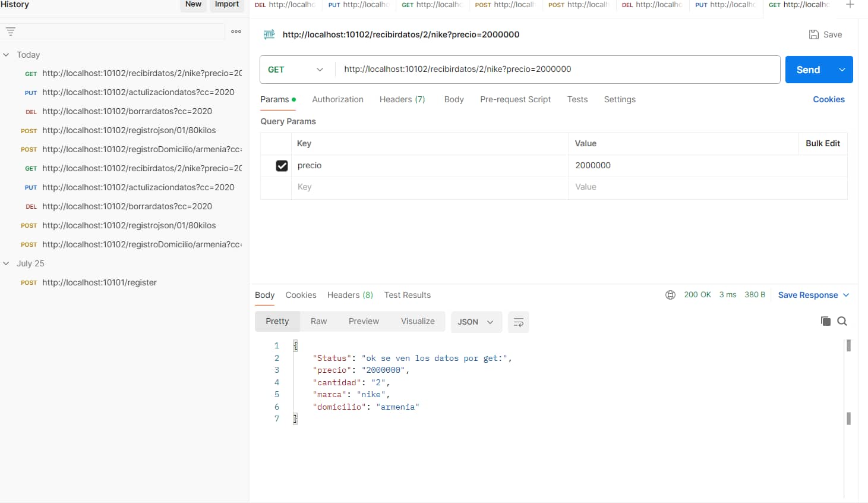868x503 pixels.
Task: Open the GET method dropdown
Action: coord(296,70)
